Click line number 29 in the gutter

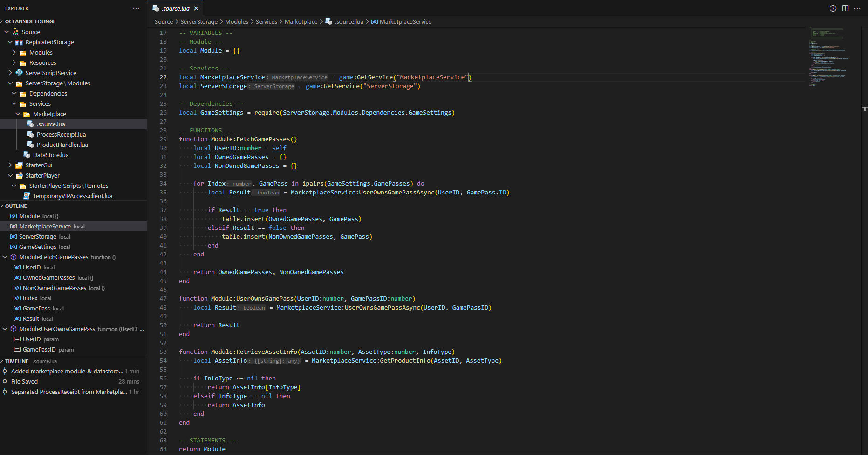pos(163,139)
